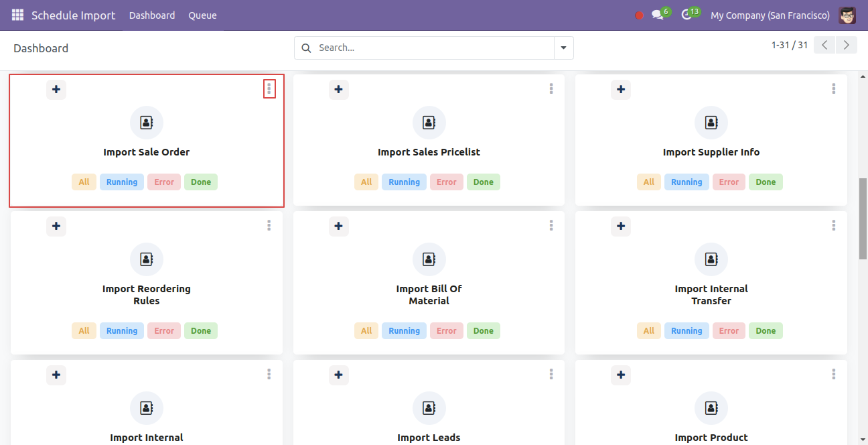Expand the search options dropdown arrow
Image resolution: width=868 pixels, height=445 pixels.
click(x=563, y=48)
